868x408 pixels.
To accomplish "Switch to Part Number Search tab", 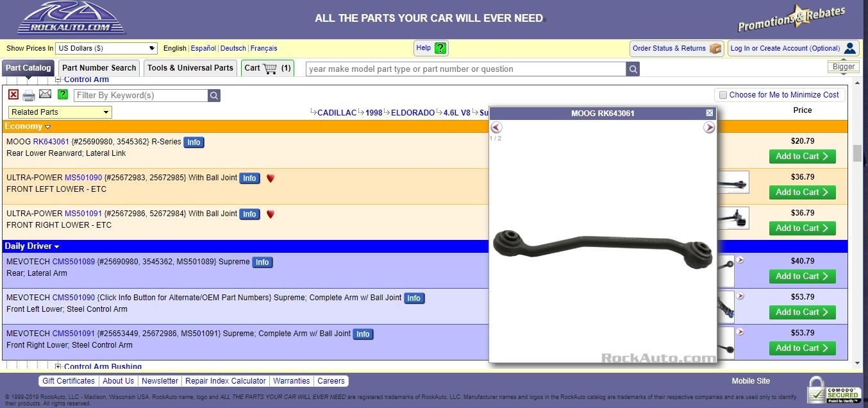I will point(99,68).
